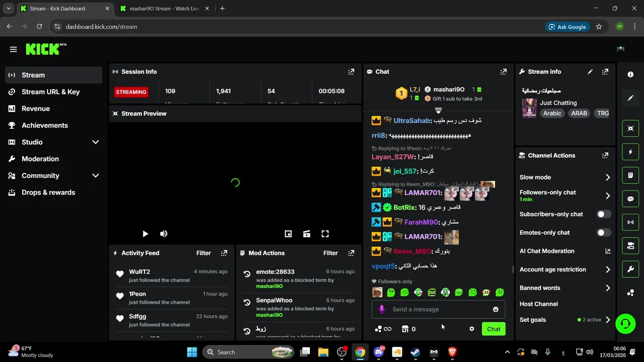Open Stream URL & Key page
The height and width of the screenshot is (362, 644).
(x=53, y=92)
